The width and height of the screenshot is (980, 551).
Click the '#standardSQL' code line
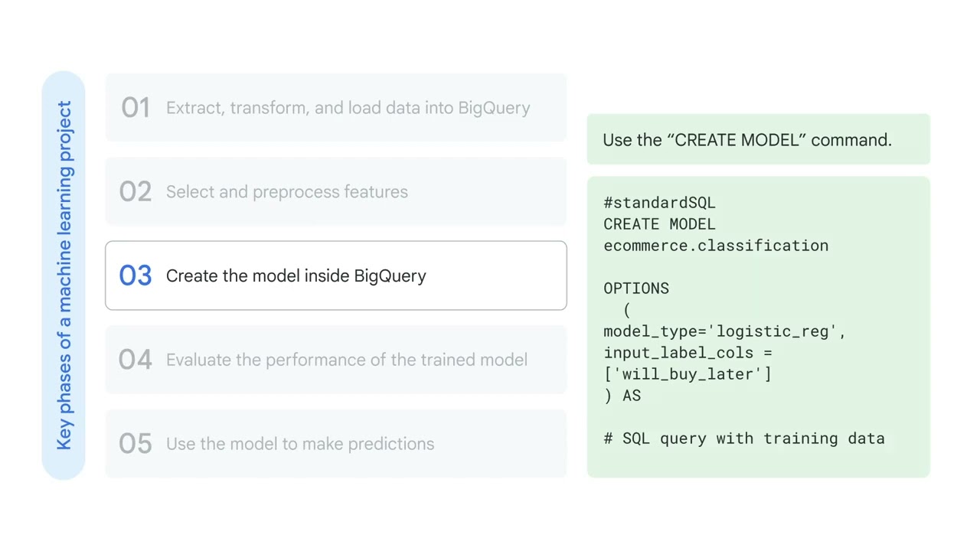659,203
